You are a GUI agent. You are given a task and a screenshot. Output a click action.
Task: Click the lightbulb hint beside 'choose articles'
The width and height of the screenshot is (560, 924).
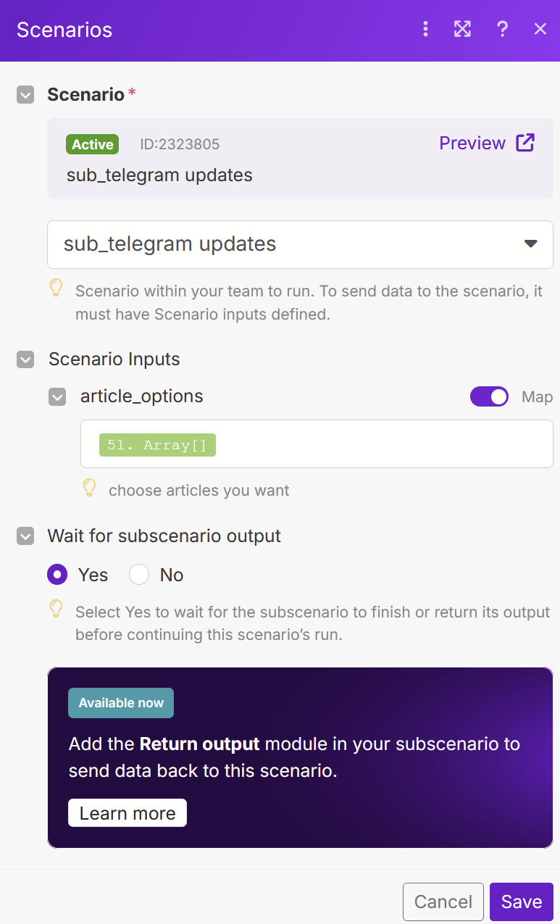(89, 488)
